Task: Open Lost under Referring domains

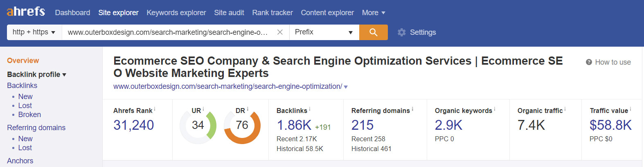Action: tap(25, 148)
